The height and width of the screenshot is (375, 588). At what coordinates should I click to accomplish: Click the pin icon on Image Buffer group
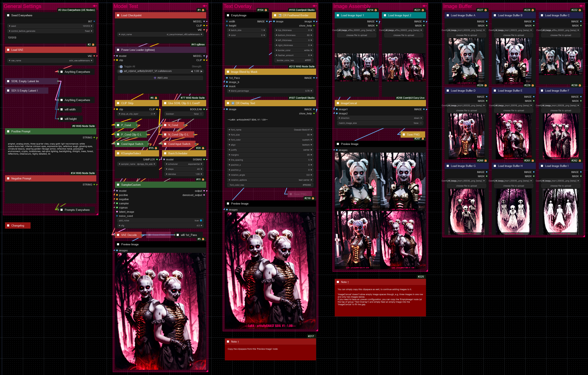coord(582,6)
